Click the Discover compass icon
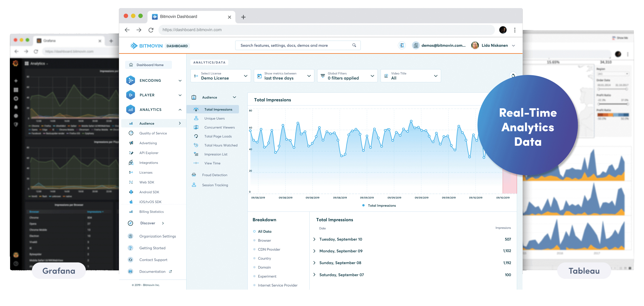 coord(130,223)
